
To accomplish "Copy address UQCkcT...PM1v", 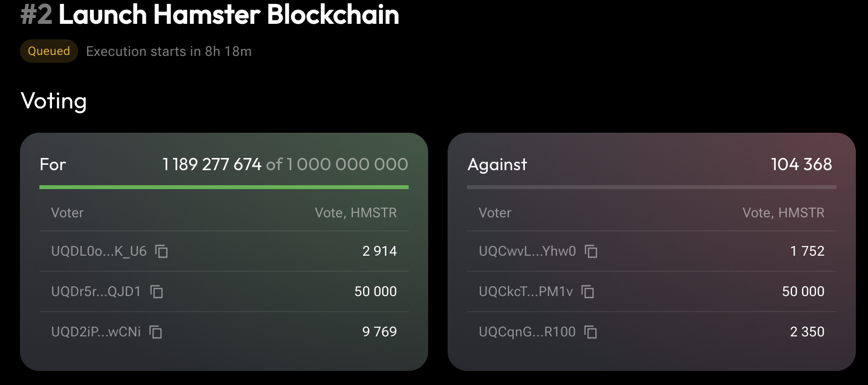I will (588, 292).
